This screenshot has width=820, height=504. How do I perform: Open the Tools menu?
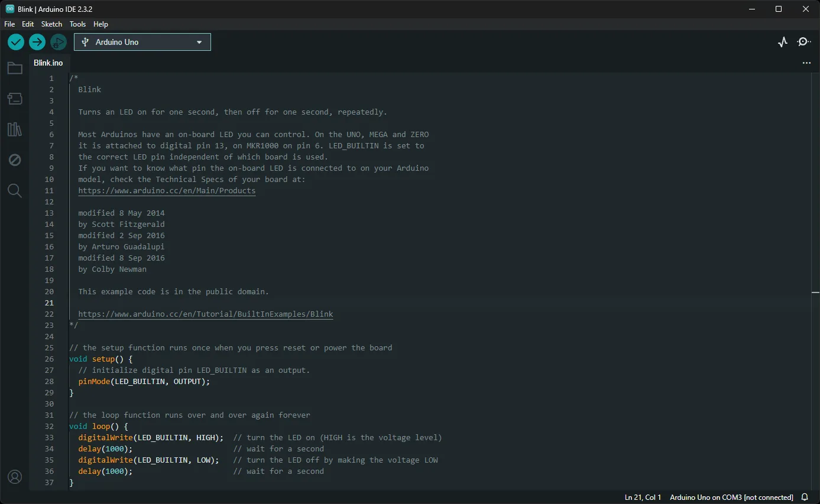(77, 24)
